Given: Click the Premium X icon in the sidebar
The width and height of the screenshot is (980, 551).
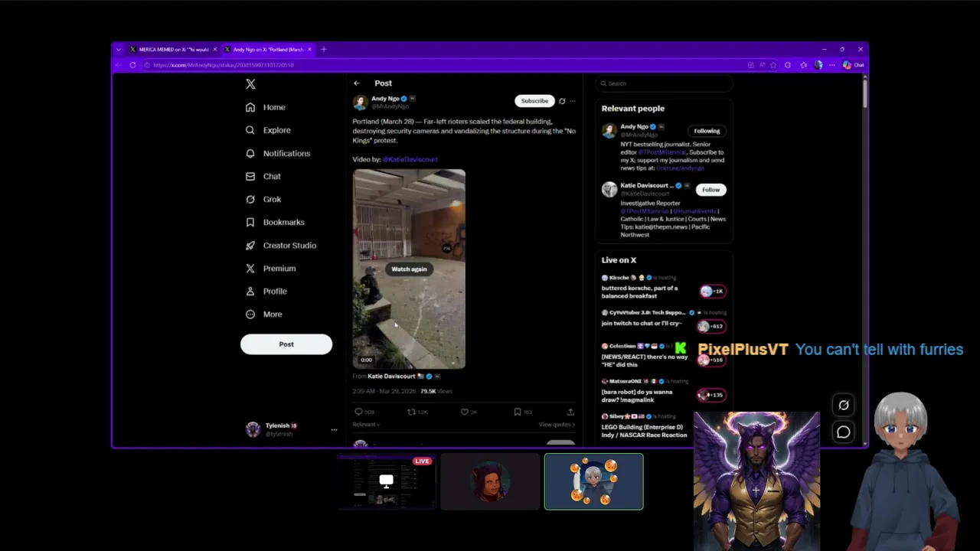Looking at the screenshot, I should (250, 269).
